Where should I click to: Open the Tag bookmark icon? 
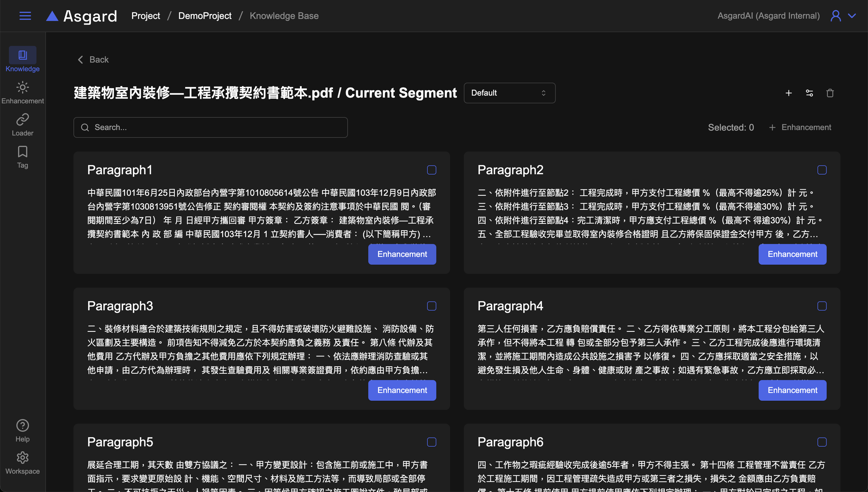22,157
